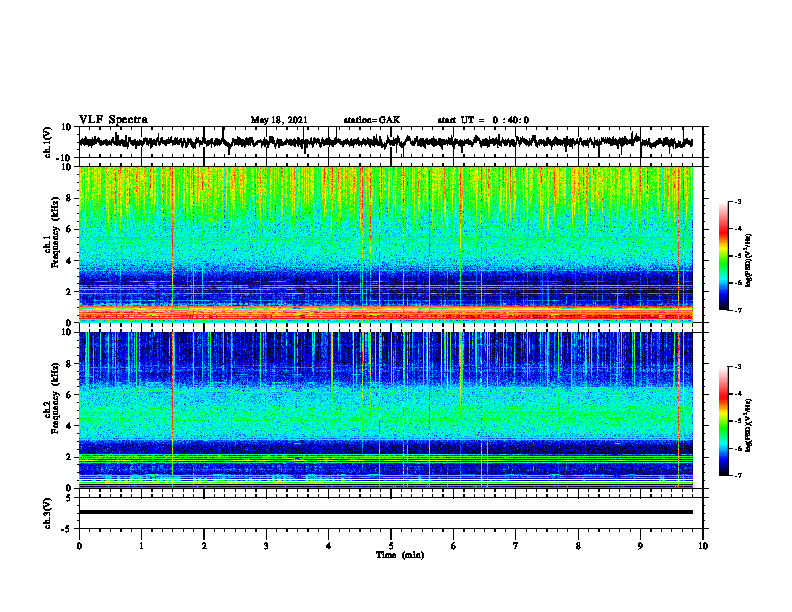Click the "Time (min)" axis title

pyautogui.click(x=400, y=555)
